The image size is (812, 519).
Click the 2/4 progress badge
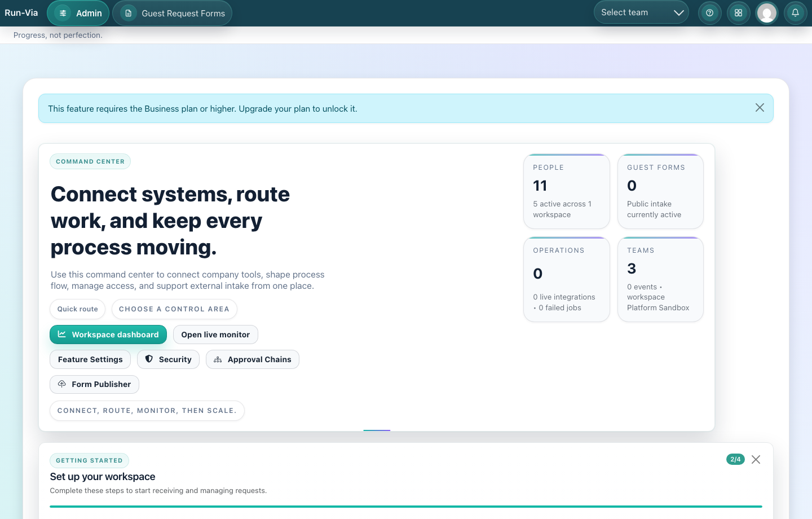735,459
